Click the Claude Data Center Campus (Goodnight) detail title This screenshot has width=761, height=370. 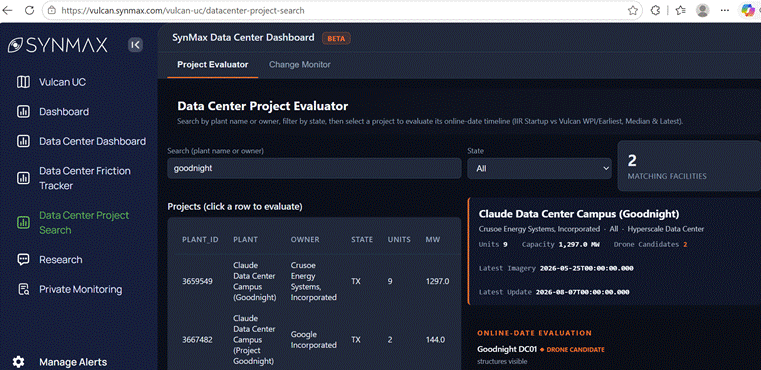579,214
